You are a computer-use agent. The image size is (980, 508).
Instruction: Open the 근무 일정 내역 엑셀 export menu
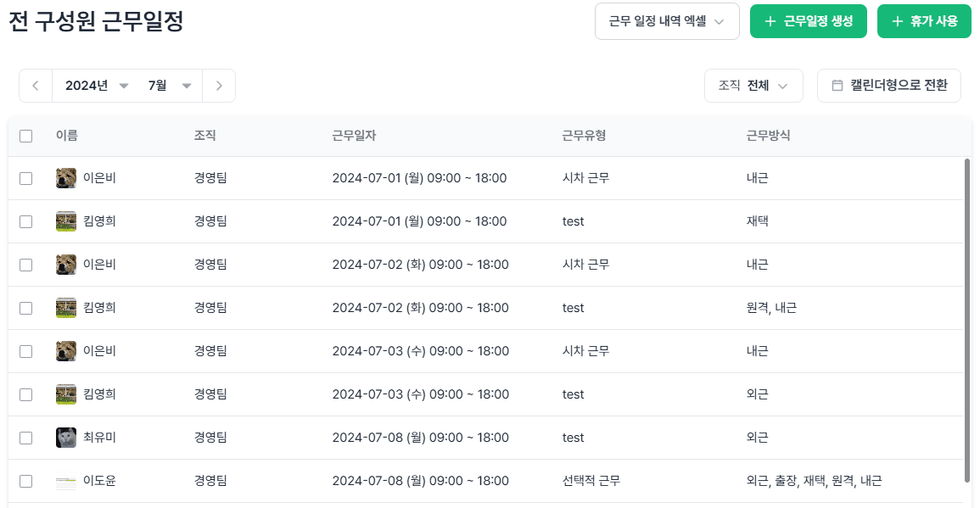pos(667,20)
